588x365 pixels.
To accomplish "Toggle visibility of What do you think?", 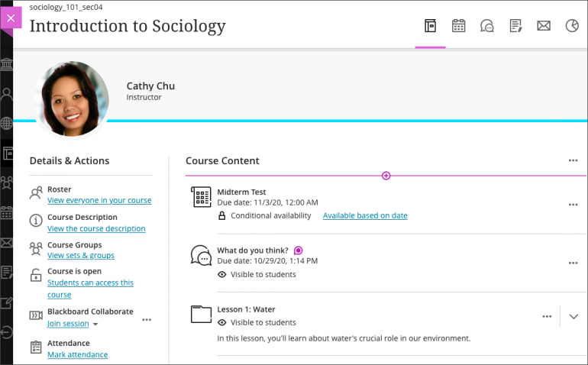I will [x=222, y=275].
